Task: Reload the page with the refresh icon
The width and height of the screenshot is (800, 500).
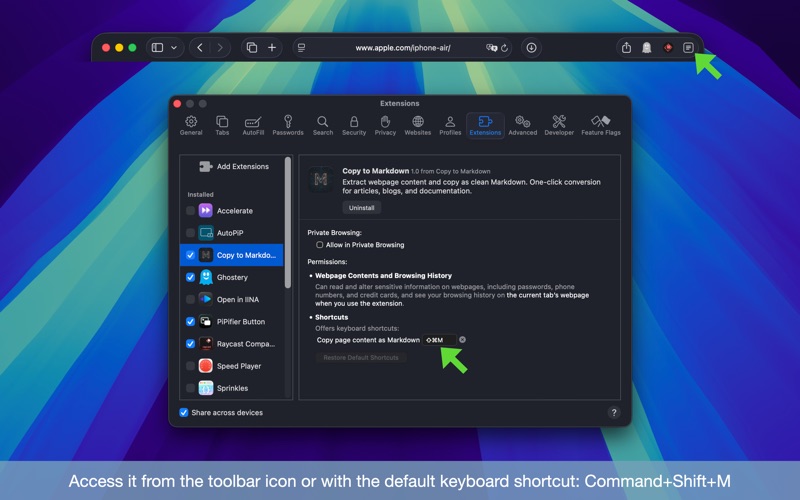Action: [504, 47]
